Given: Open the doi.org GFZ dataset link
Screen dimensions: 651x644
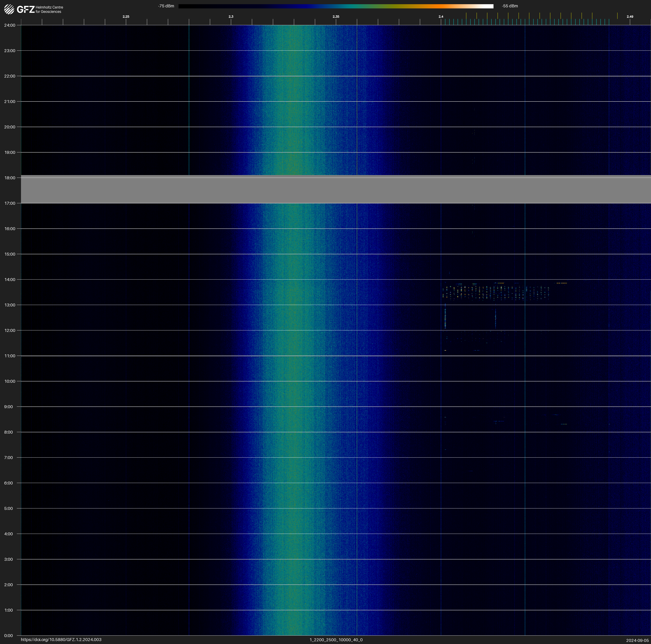Looking at the screenshot, I should [61, 640].
